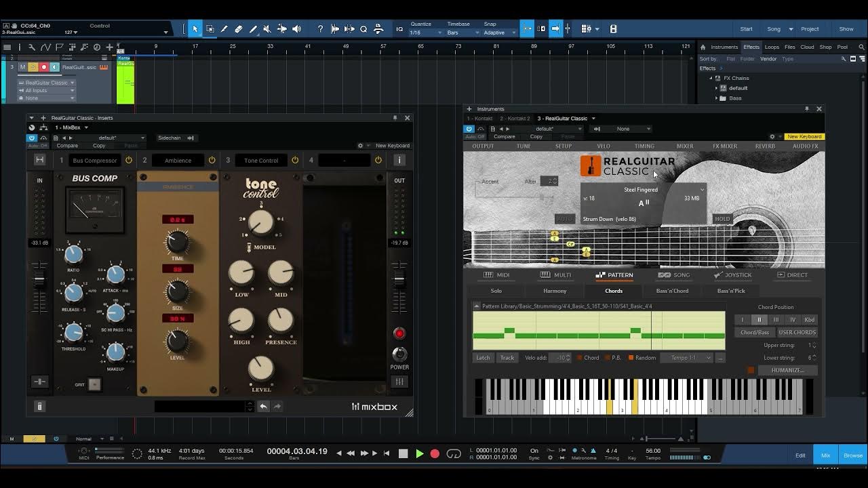Open tempo track clock icon
868x488 pixels.
(x=96, y=47)
